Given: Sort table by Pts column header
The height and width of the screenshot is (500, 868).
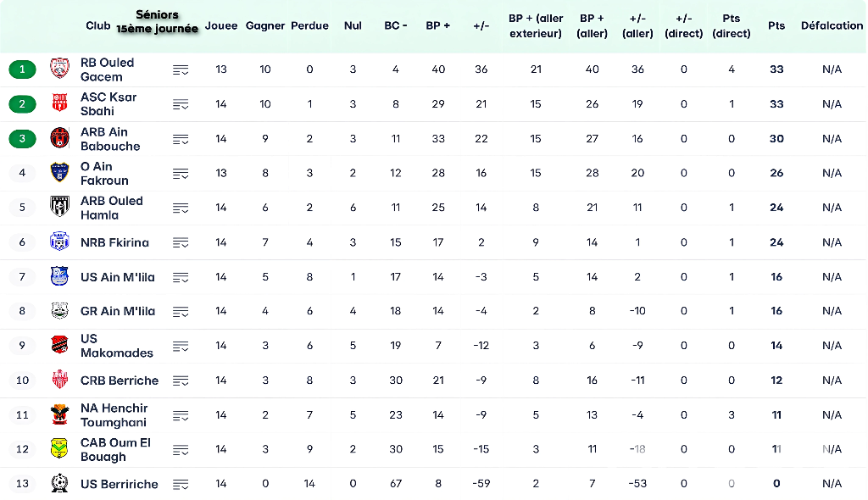Looking at the screenshot, I should [776, 25].
